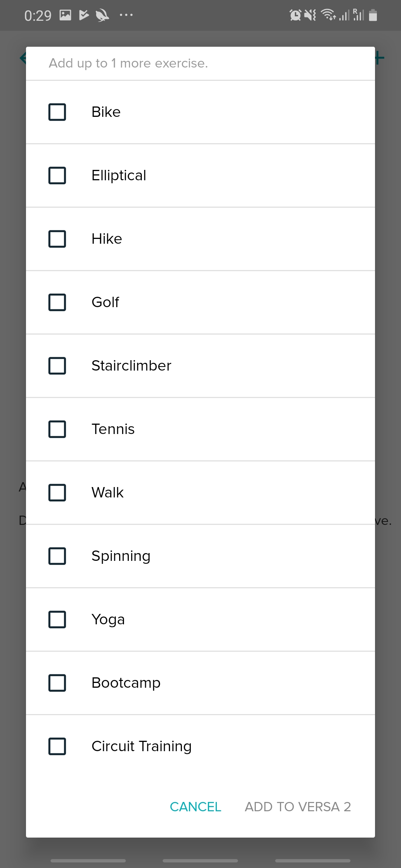Screen dimensions: 401x868
Task: Check the Yoga checkbox
Action: 57,619
